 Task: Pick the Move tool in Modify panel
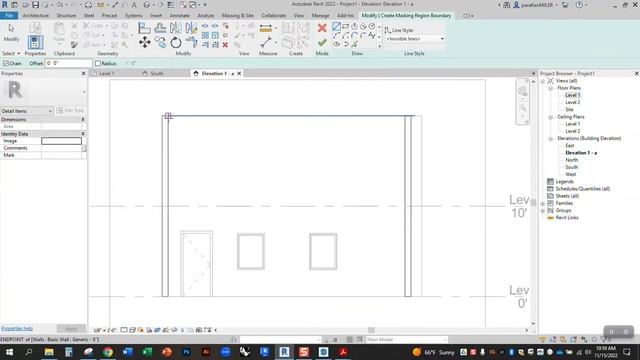coord(144,42)
